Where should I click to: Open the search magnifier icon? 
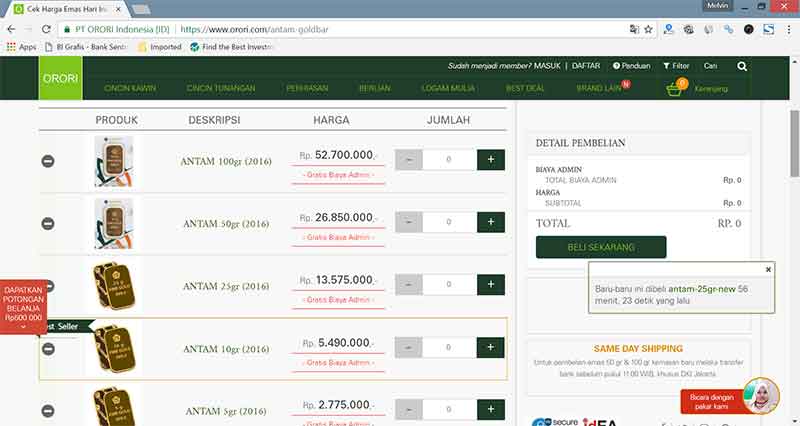tap(742, 66)
